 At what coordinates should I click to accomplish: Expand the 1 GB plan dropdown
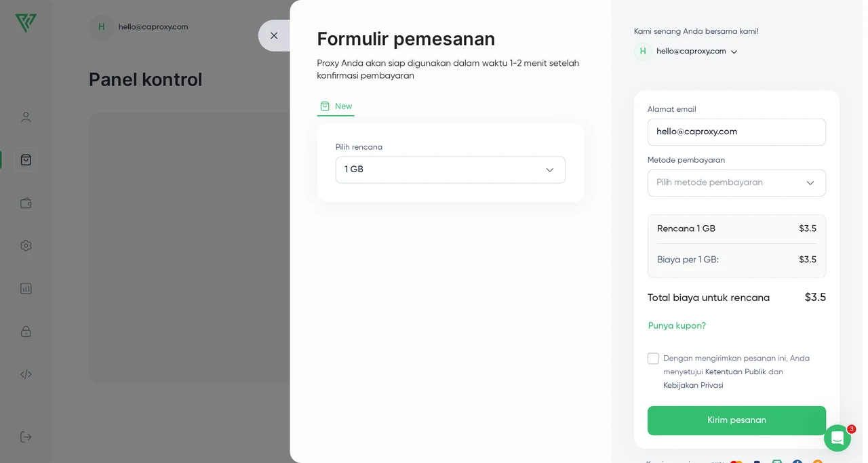point(450,169)
